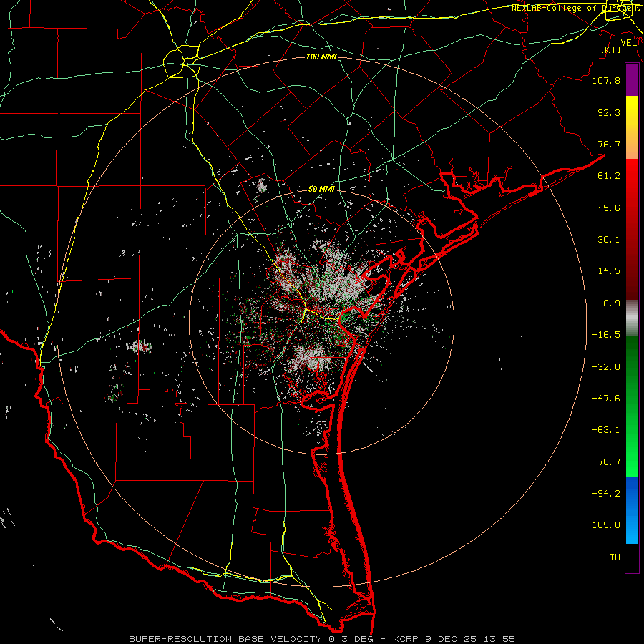The width and height of the screenshot is (644, 644).
Task: Select the -0.9 velocity scale value
Action: click(609, 303)
